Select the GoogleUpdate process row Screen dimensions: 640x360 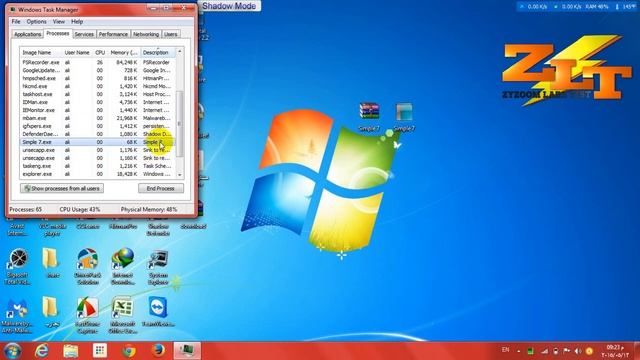pyautogui.click(x=98, y=70)
